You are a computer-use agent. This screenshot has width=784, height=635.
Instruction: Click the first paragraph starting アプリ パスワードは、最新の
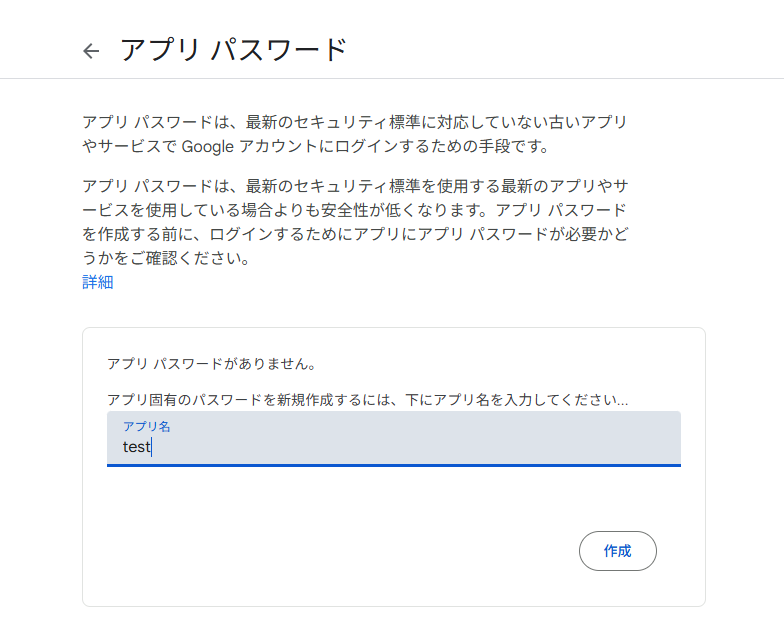(x=354, y=134)
